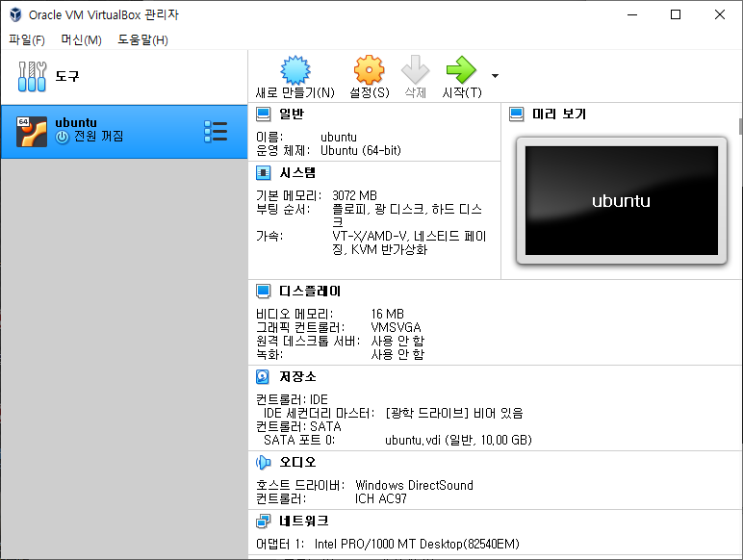Viewport: 743px width, 560px height.
Task: Click the Delete (삭제) arrow icon
Action: 415,69
